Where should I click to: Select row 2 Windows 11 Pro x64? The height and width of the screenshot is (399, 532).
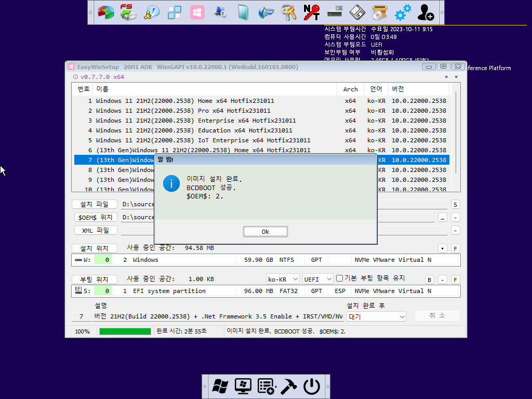262,111
